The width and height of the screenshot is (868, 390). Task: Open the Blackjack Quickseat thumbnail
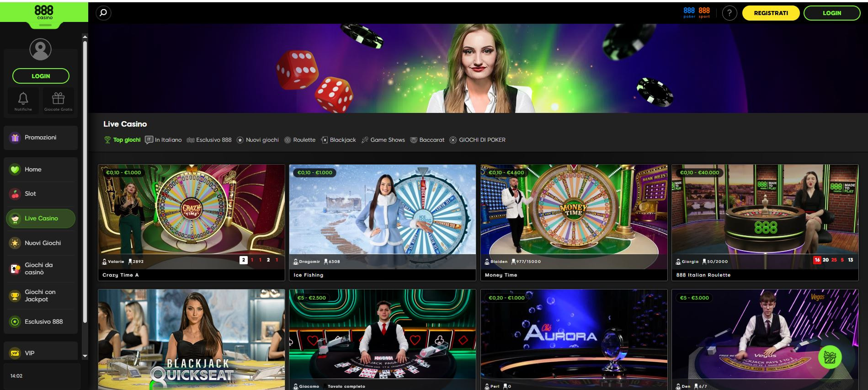point(191,339)
